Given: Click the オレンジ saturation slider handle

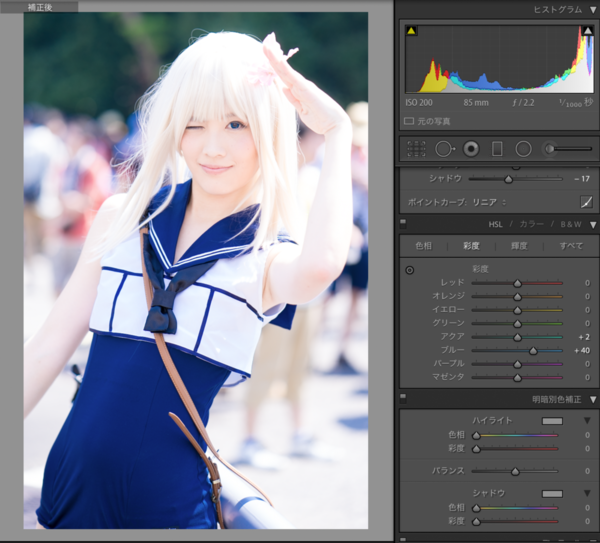Looking at the screenshot, I should [517, 297].
